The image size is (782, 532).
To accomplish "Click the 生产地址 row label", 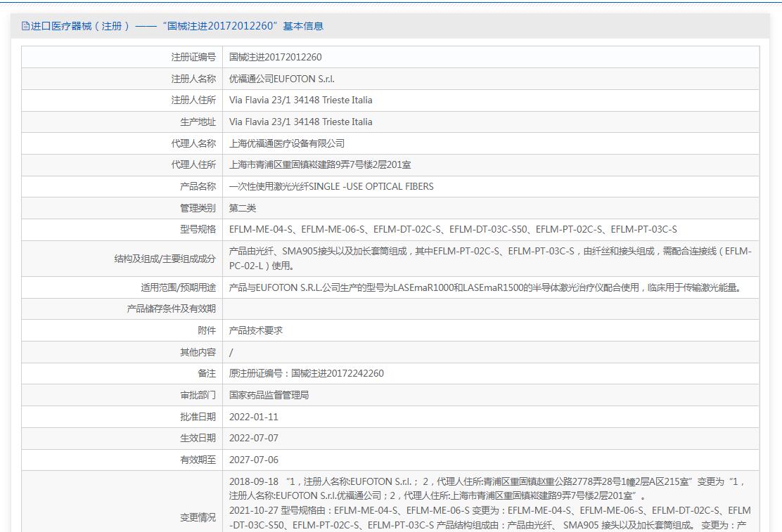I will pyautogui.click(x=198, y=122).
